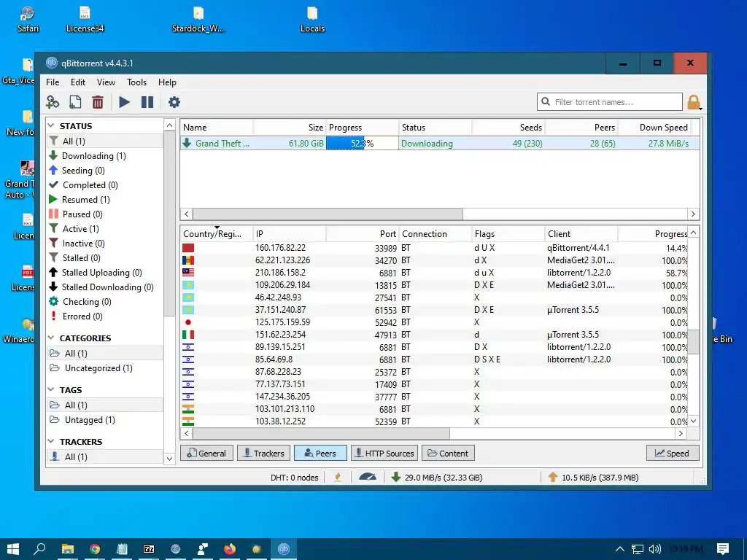Click the flame connection status icon
This screenshot has width=747, height=560.
tap(338, 477)
